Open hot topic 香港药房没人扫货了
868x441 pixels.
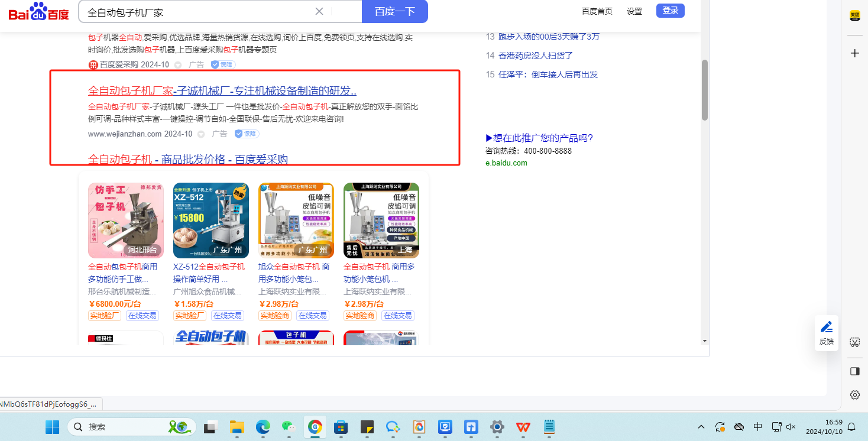click(x=536, y=56)
